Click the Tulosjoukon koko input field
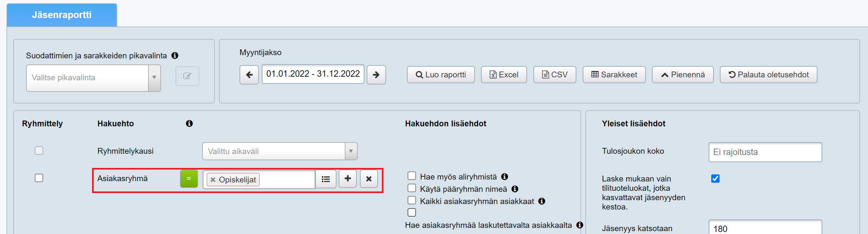The image size is (868, 234). pyautogui.click(x=765, y=152)
